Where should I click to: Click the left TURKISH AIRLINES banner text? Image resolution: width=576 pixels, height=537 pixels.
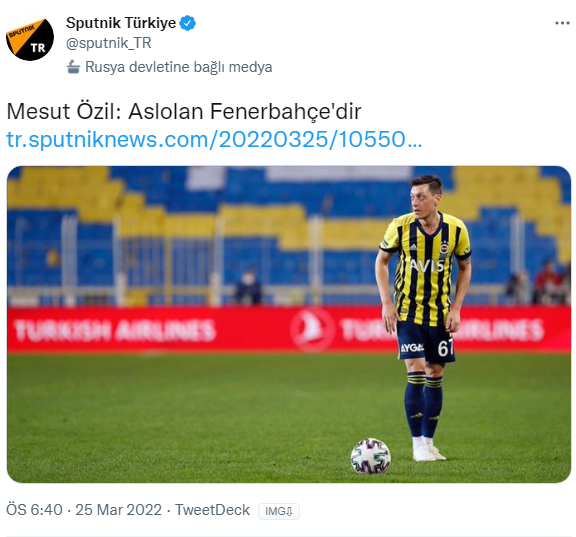pos(115,330)
